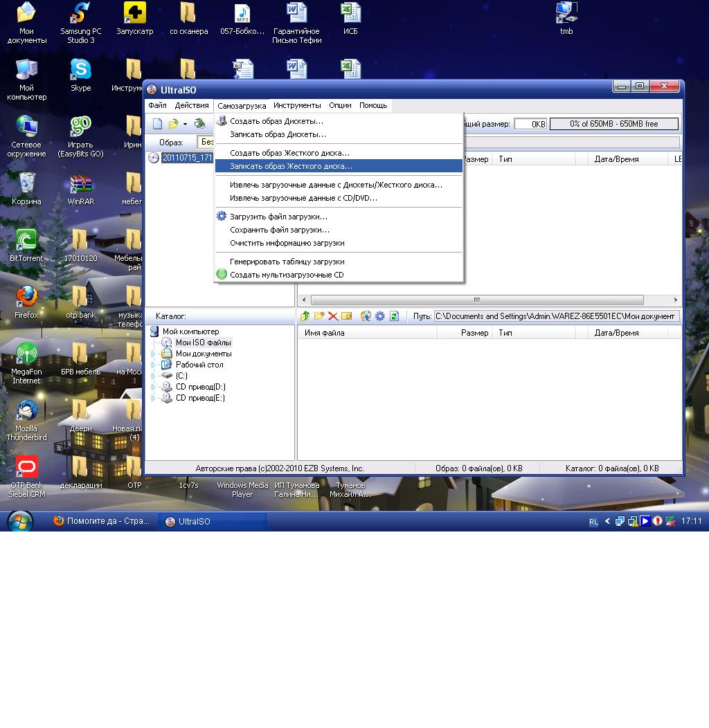Image resolution: width=709 pixels, height=728 pixels.
Task: Expand the CD привод(D:) tree node
Action: 154,387
